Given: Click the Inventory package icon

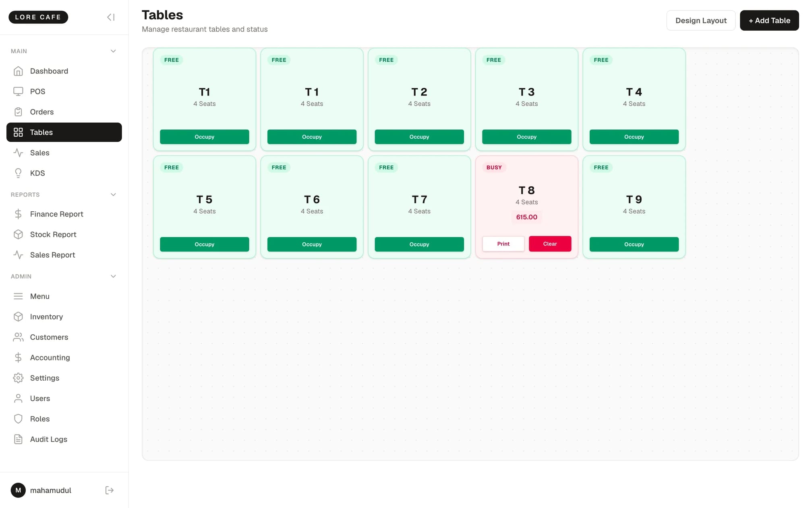Looking at the screenshot, I should pyautogui.click(x=18, y=316).
